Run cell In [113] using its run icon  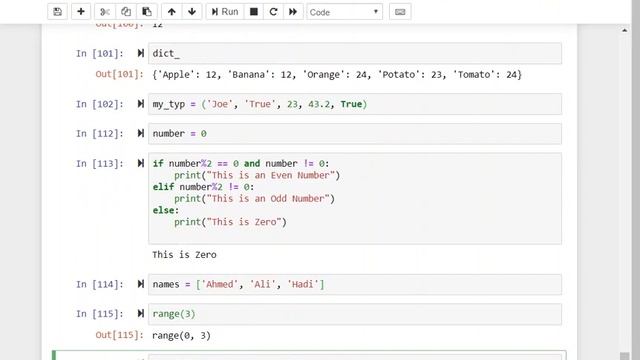click(141, 163)
